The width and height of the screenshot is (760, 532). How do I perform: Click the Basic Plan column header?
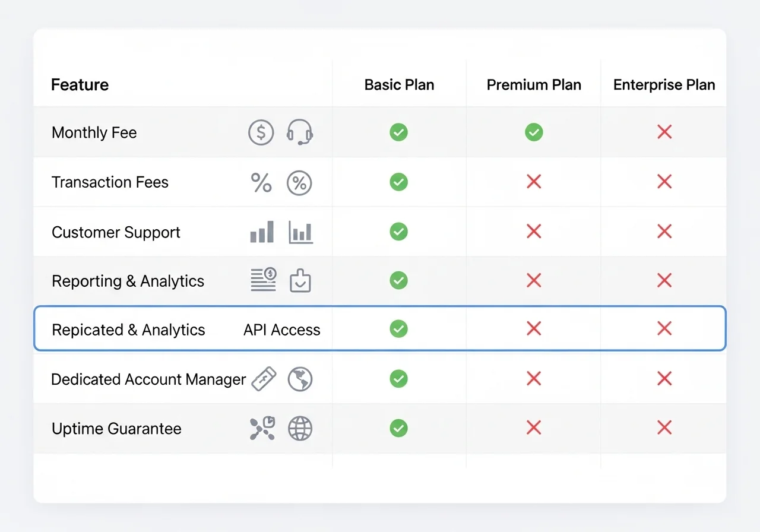click(x=399, y=85)
